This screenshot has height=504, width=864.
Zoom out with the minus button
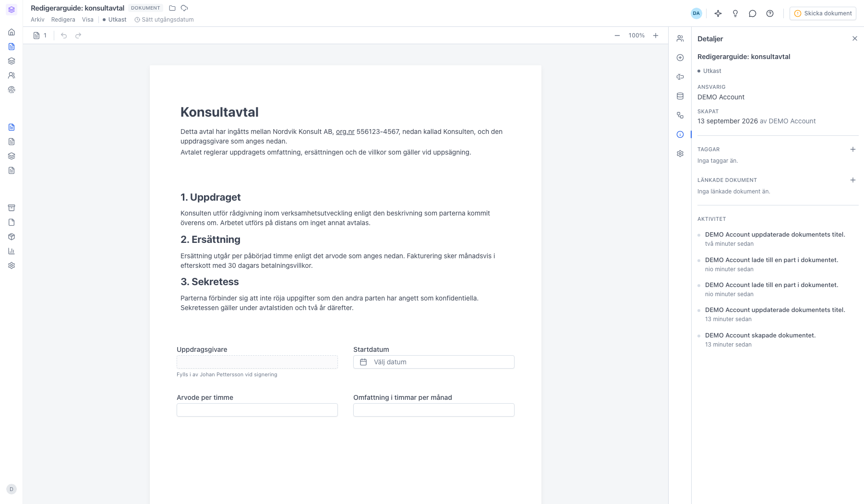pyautogui.click(x=617, y=36)
